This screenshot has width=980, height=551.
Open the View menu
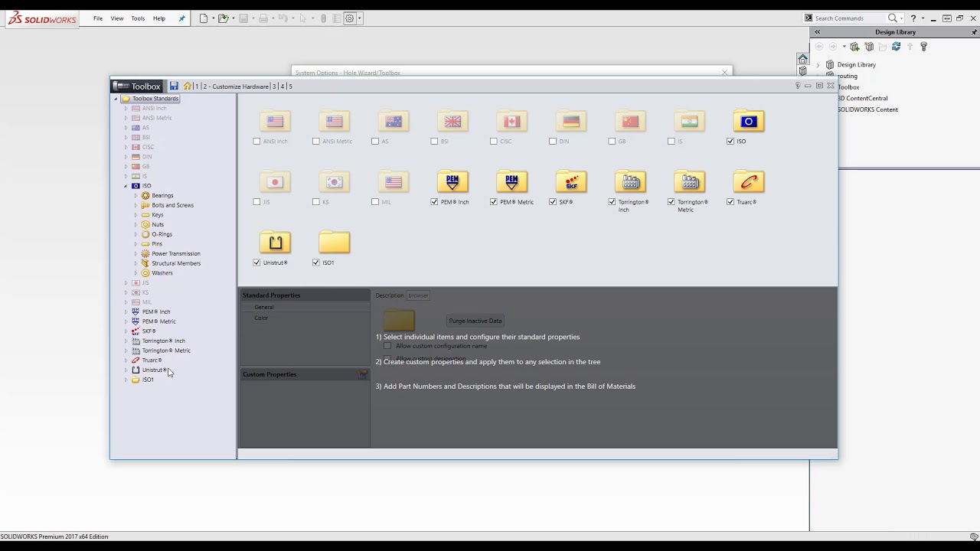117,18
